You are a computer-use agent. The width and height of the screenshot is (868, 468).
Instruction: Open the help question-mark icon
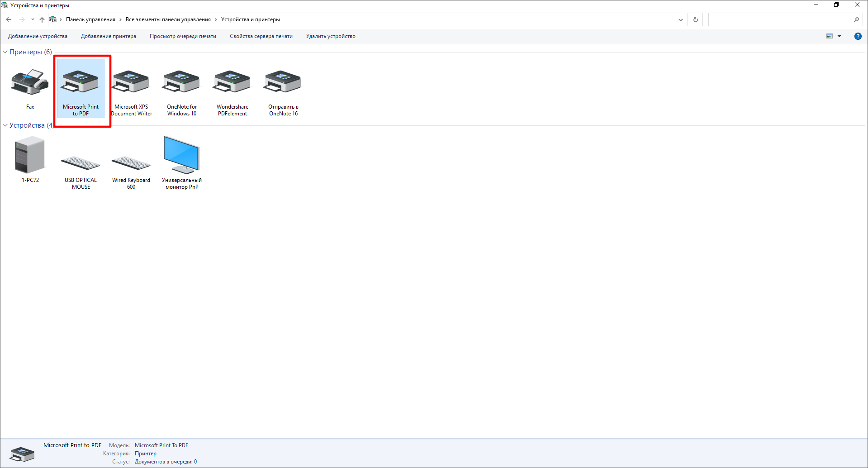coord(858,36)
